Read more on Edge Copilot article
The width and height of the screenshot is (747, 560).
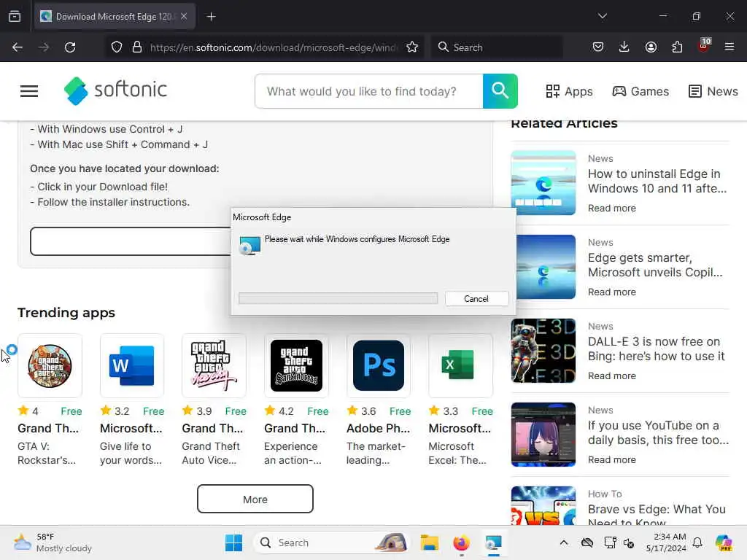click(x=612, y=292)
